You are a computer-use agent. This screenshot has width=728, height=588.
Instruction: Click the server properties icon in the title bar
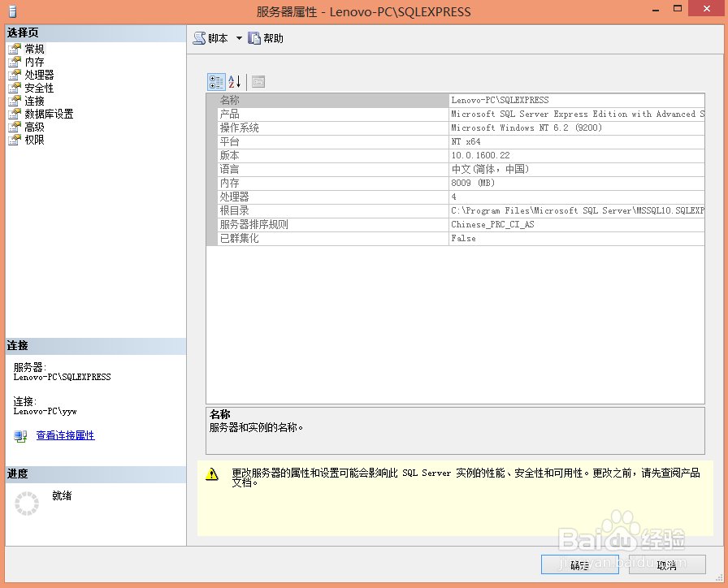pyautogui.click(x=11, y=11)
